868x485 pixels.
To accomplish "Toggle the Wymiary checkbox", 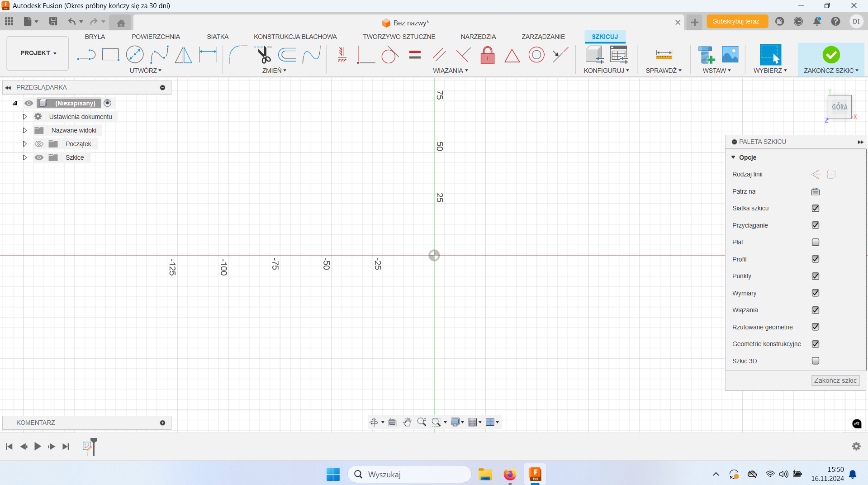I will click(816, 293).
